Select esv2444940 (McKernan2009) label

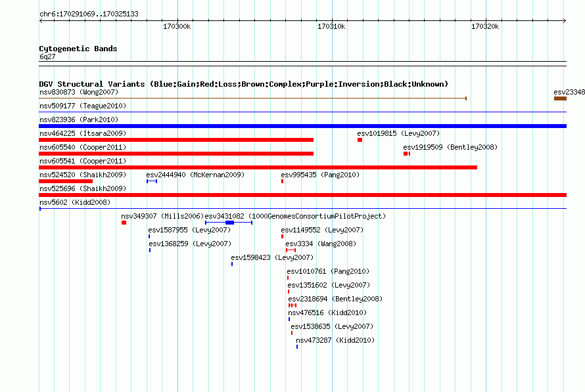point(195,175)
